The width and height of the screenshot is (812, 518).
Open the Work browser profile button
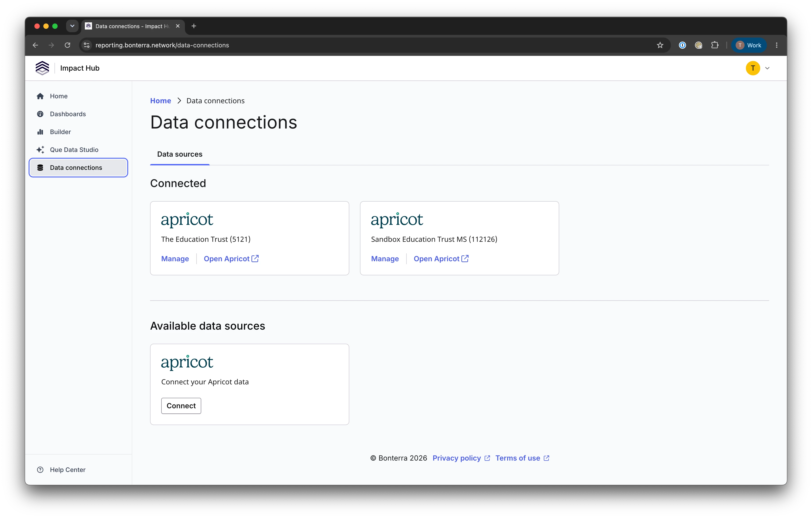click(x=749, y=45)
